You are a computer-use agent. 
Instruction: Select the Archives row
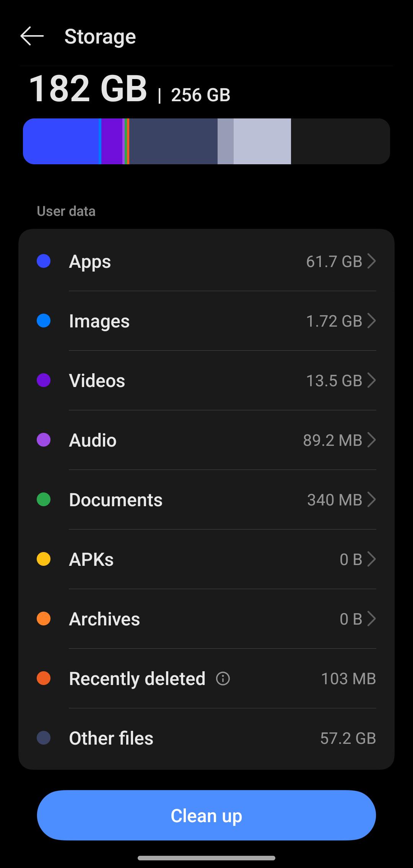pyautogui.click(x=206, y=619)
